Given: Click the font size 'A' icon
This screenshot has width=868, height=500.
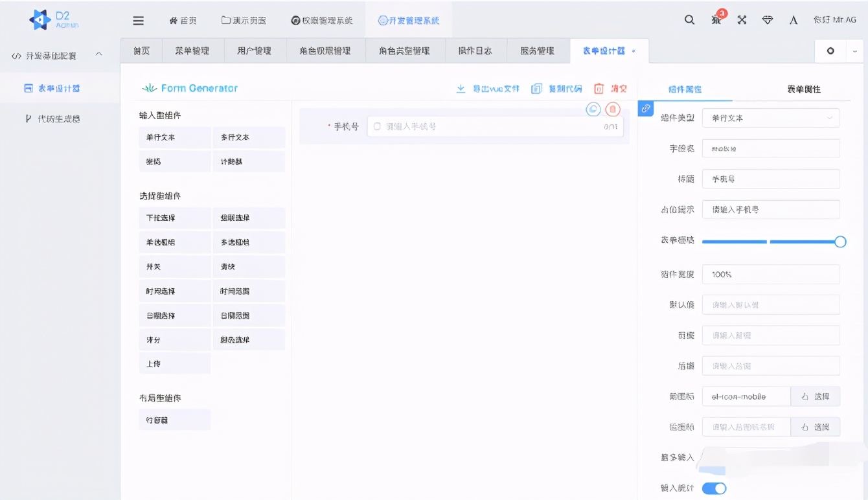Looking at the screenshot, I should point(793,20).
